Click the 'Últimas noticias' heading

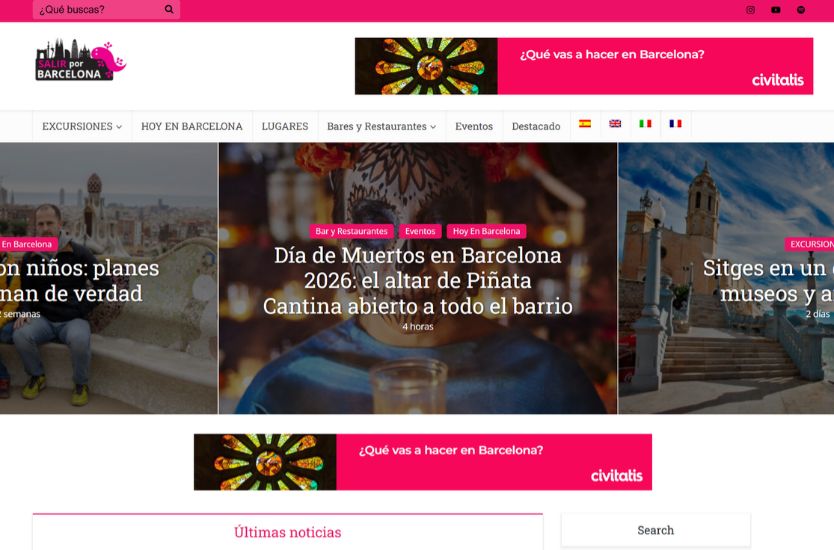(288, 532)
